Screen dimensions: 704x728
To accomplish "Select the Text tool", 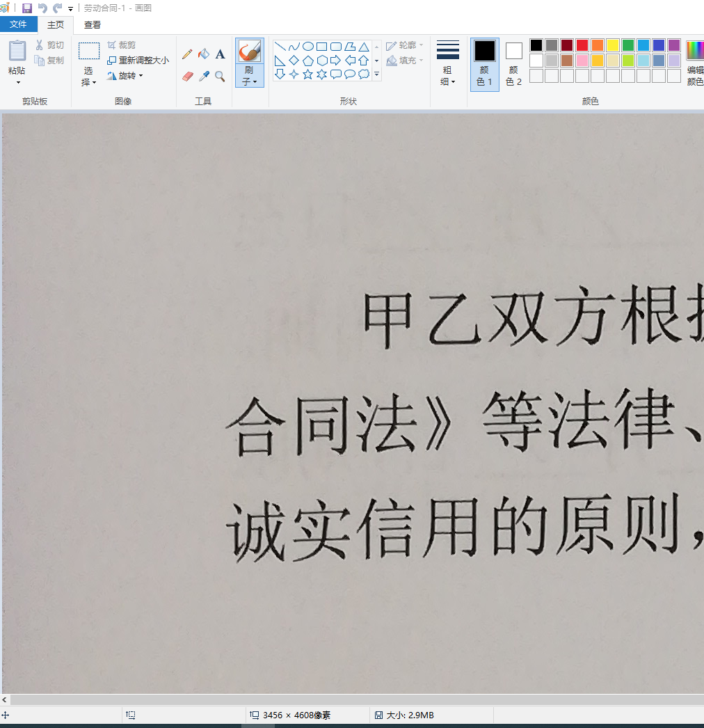I will (220, 54).
